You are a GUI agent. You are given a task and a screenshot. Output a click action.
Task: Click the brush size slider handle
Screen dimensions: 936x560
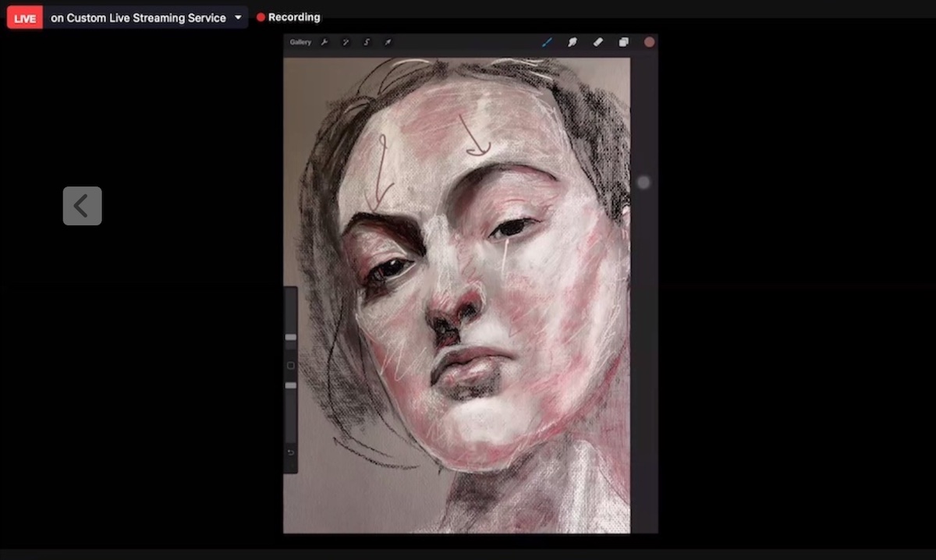pos(291,338)
